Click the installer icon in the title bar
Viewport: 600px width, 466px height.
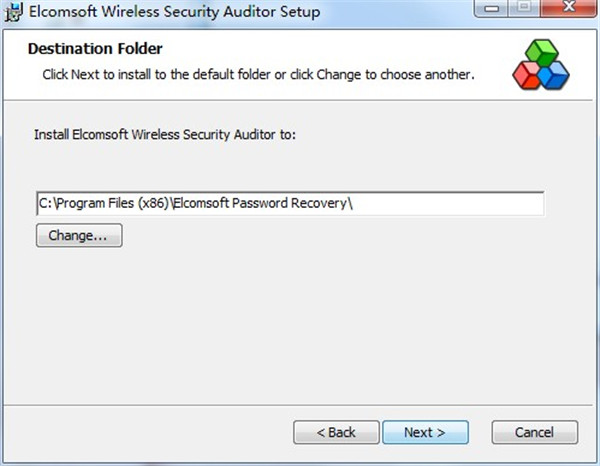[14, 12]
